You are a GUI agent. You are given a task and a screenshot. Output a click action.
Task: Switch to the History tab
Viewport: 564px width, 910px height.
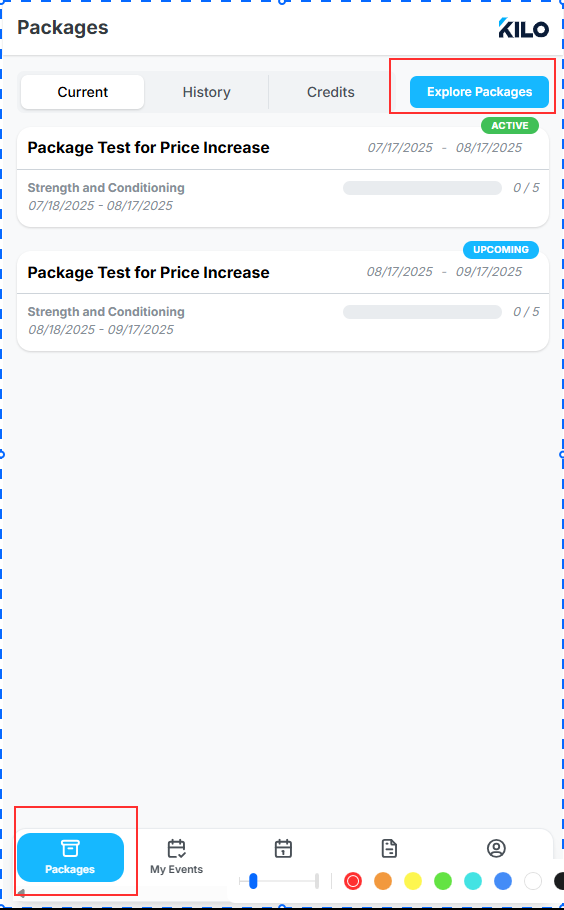207,92
